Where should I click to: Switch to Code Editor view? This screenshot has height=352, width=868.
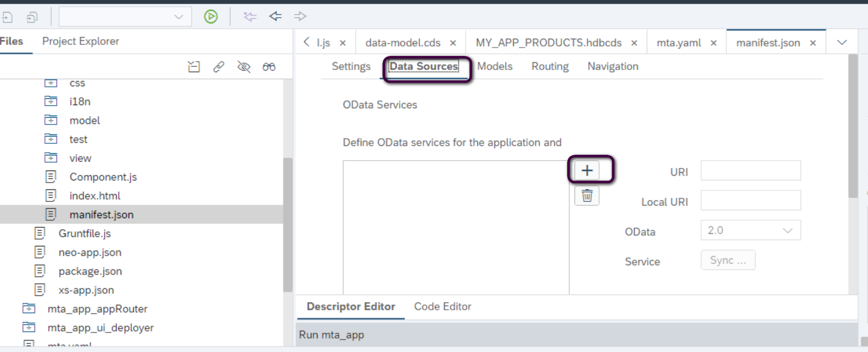(x=443, y=307)
